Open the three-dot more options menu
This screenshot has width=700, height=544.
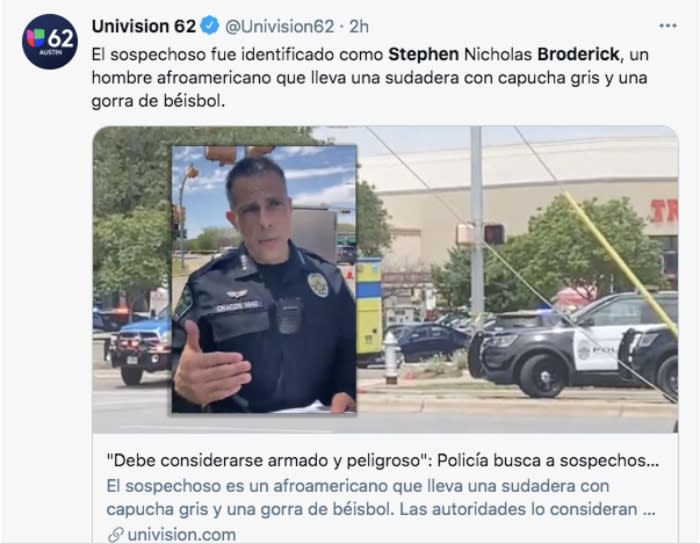coord(667,26)
